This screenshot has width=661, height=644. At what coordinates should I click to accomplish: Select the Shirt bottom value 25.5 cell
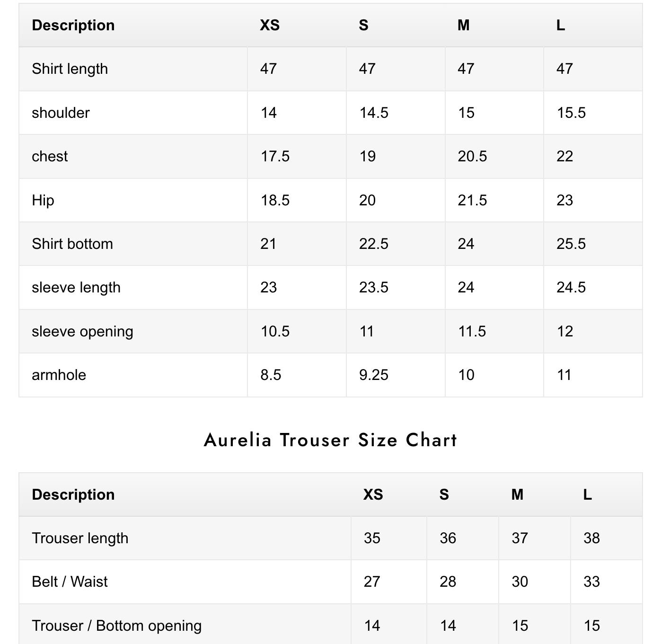pyautogui.click(x=571, y=244)
